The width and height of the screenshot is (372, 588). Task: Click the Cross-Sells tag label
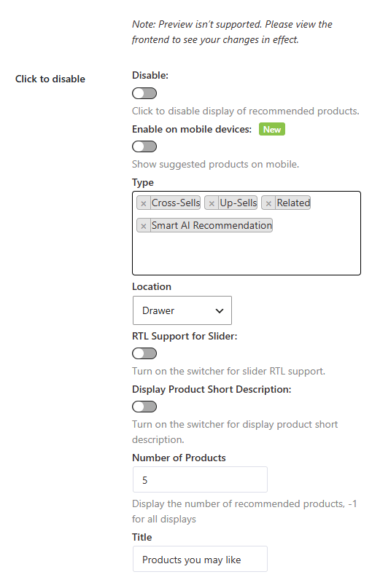coord(176,203)
